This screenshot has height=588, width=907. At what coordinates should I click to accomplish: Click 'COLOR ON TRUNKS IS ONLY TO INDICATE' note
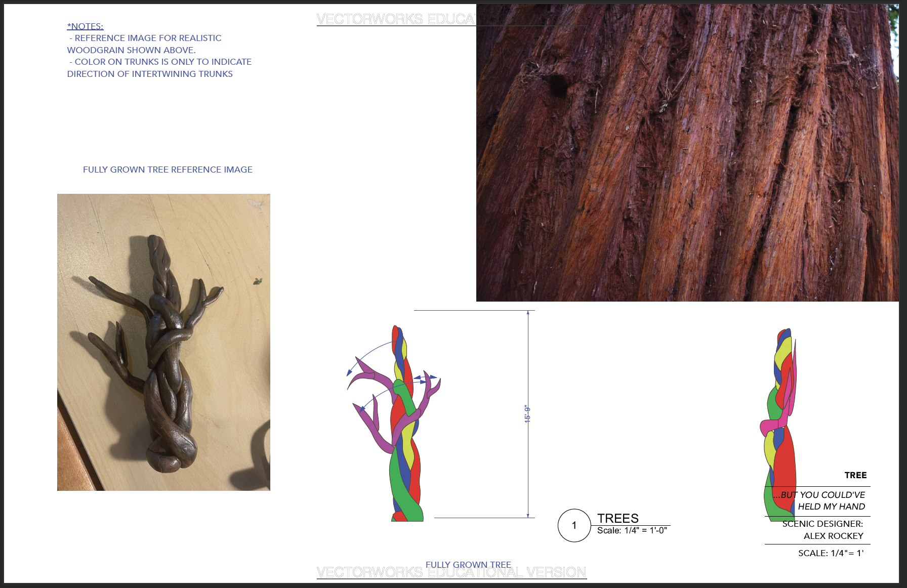pyautogui.click(x=163, y=62)
